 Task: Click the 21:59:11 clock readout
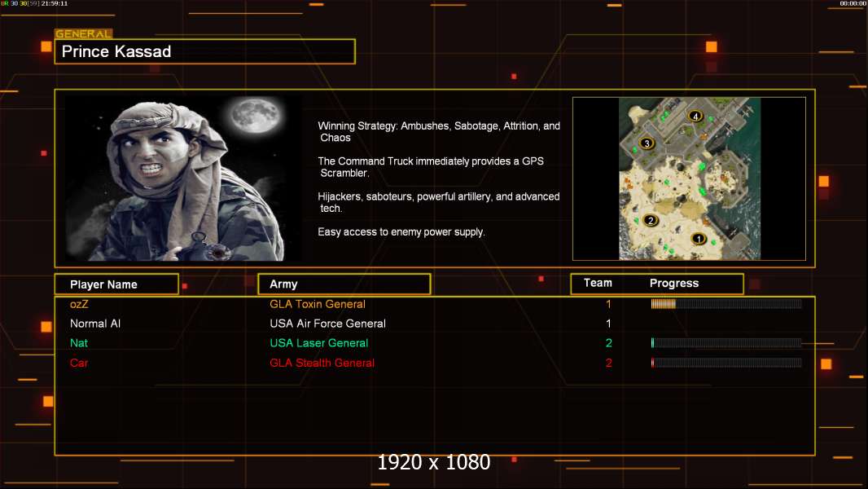tap(55, 3)
